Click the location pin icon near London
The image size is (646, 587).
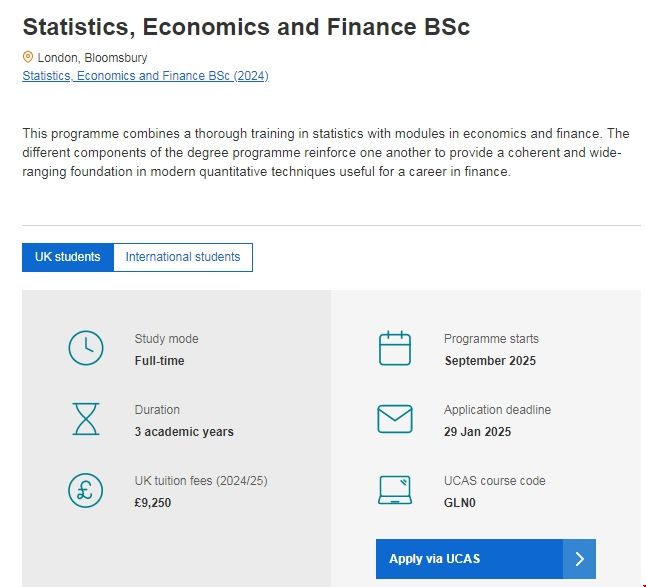[28, 58]
